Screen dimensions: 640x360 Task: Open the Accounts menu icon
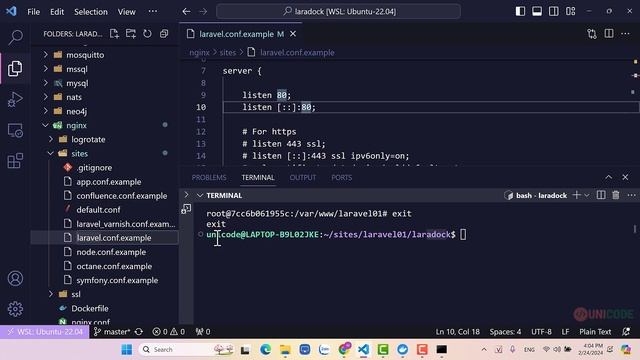[x=15, y=278]
